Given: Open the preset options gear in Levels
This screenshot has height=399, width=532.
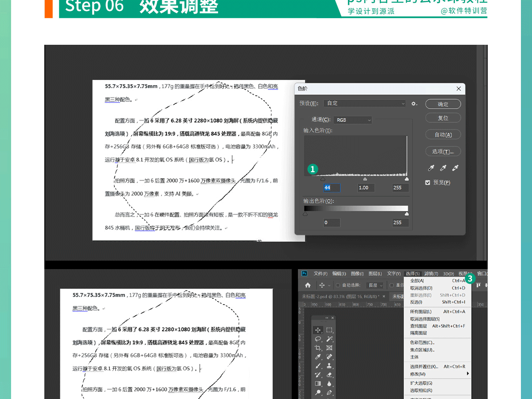Looking at the screenshot, I should pos(414,103).
